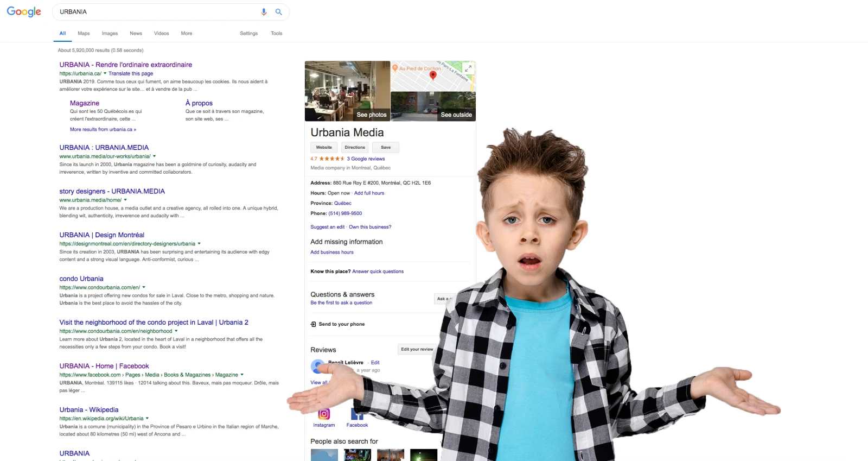Open dropdown arrow beside Wikipedia URL
The width and height of the screenshot is (868, 461).
click(x=147, y=419)
